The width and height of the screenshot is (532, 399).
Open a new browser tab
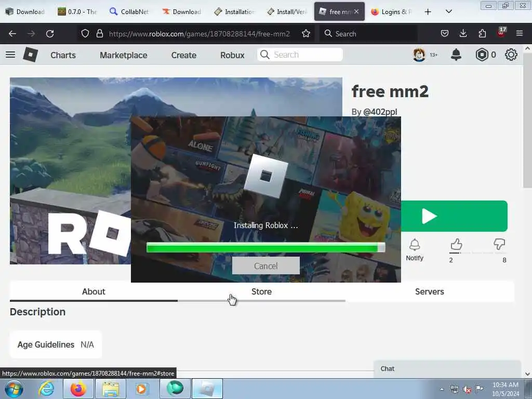click(x=428, y=12)
